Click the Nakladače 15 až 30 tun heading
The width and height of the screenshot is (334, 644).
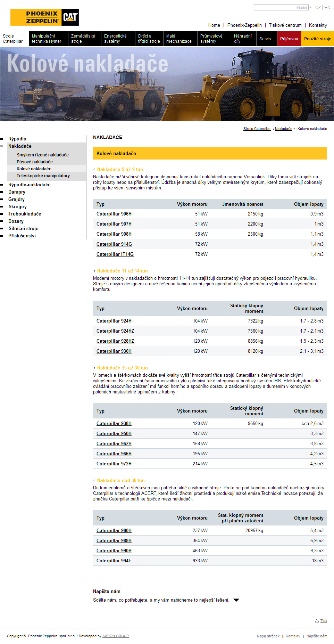[x=122, y=368]
